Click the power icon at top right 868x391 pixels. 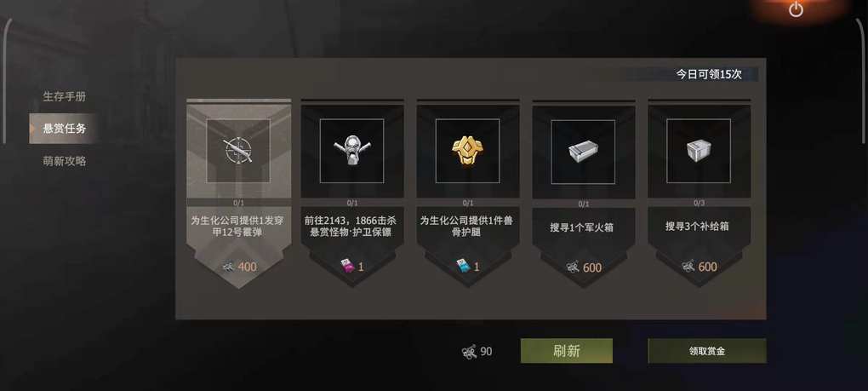[x=796, y=9]
